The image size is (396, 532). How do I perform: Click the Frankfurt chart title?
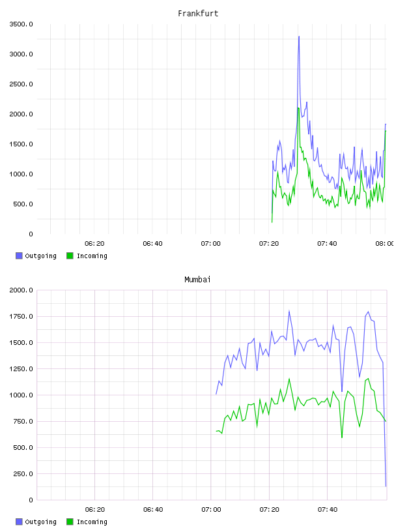tap(198, 14)
